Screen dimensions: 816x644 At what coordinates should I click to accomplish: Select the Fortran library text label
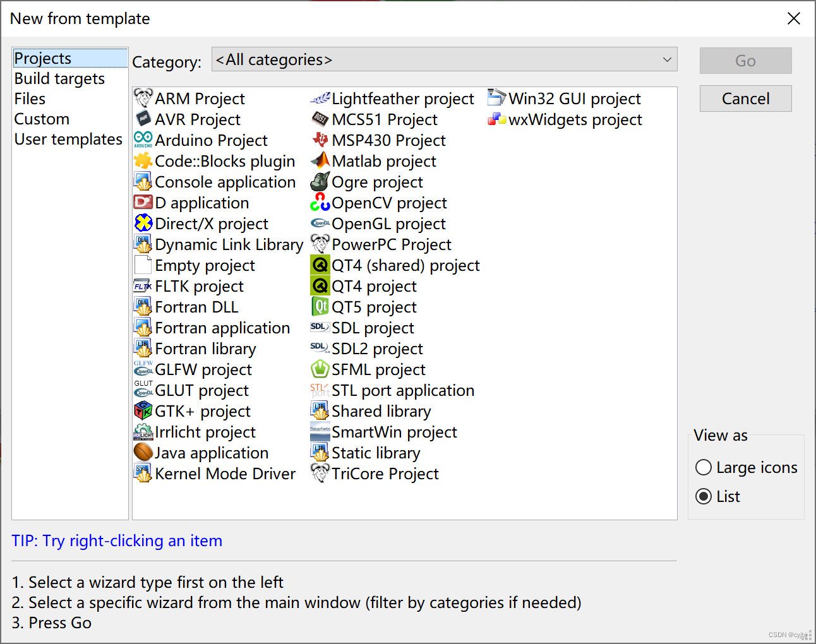206,349
